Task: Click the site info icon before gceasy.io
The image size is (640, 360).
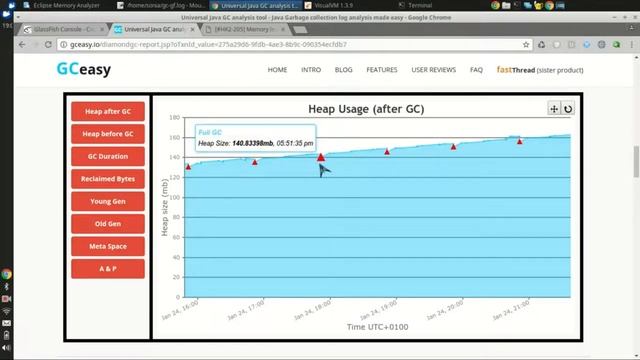Action: (x=64, y=44)
